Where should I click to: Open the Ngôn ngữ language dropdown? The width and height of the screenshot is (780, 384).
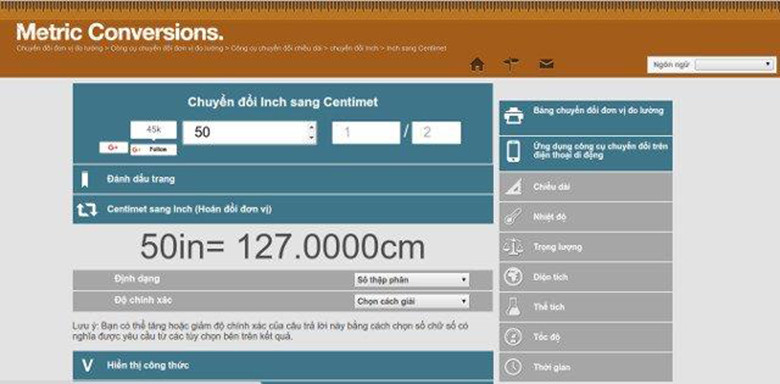(x=734, y=65)
